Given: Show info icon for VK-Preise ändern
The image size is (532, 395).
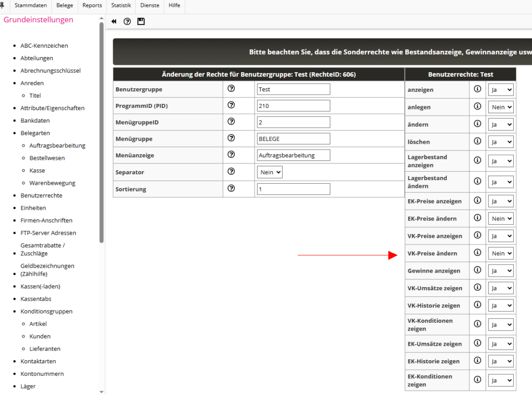Looking at the screenshot, I should click(x=477, y=252).
